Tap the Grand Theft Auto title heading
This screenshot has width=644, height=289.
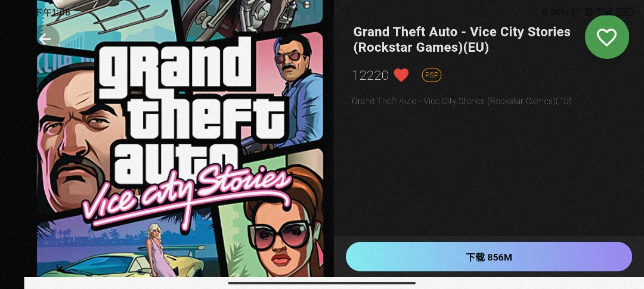click(462, 40)
